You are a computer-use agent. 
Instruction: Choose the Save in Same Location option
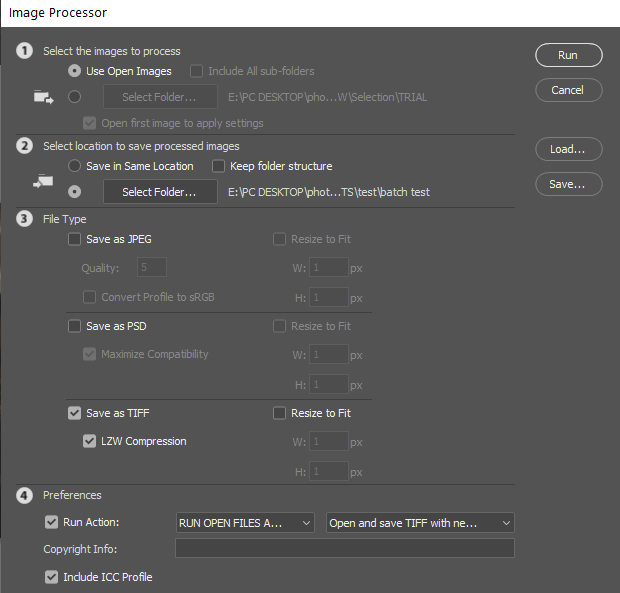[x=75, y=166]
